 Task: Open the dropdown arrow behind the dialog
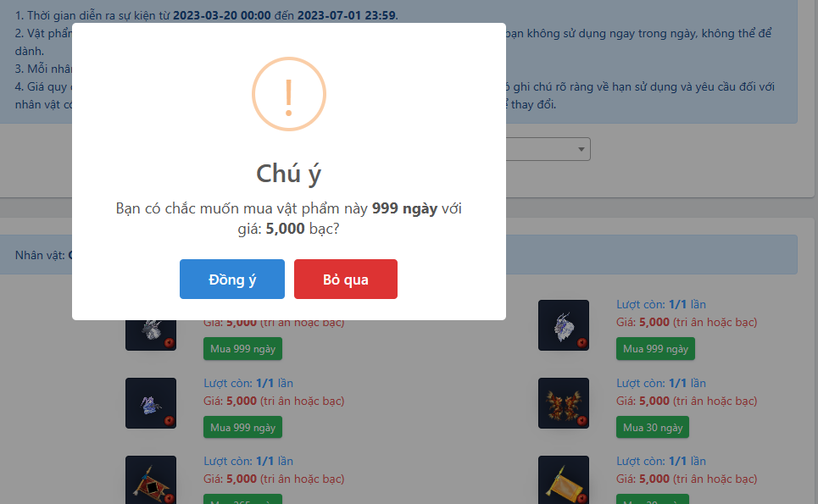tap(582, 149)
